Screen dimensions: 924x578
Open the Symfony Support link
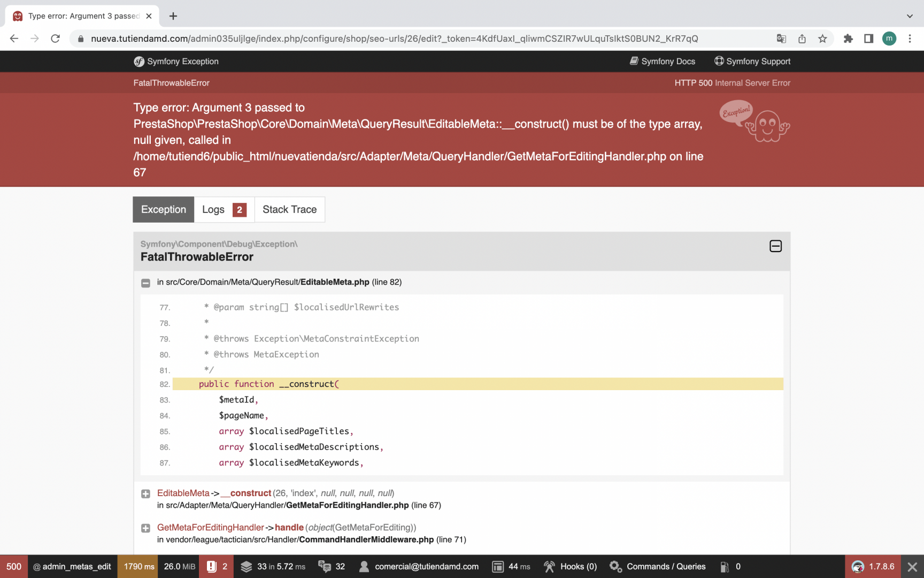pyautogui.click(x=752, y=62)
